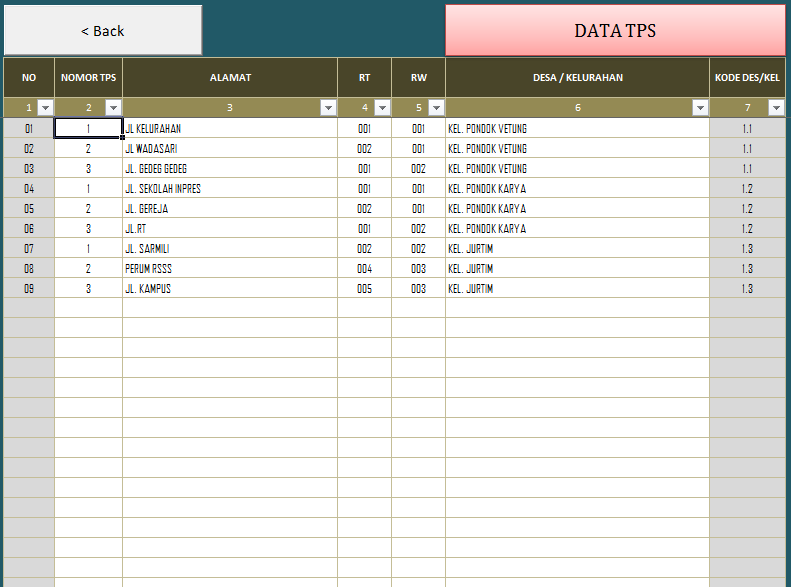Viewport: 791px width, 587px height.
Task: Select the RT value 005 in JL. KAMPUS row
Action: (x=364, y=288)
